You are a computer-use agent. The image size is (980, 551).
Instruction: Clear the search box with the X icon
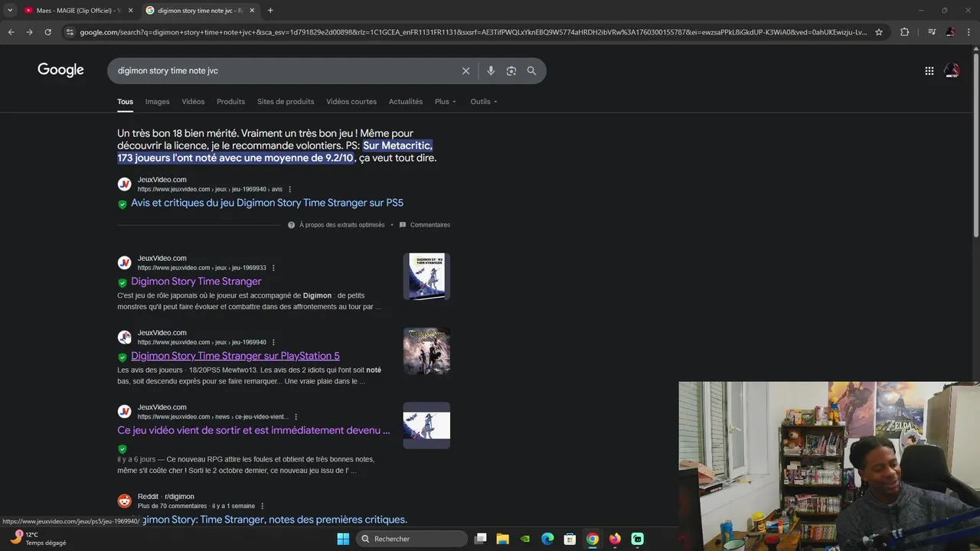click(465, 70)
